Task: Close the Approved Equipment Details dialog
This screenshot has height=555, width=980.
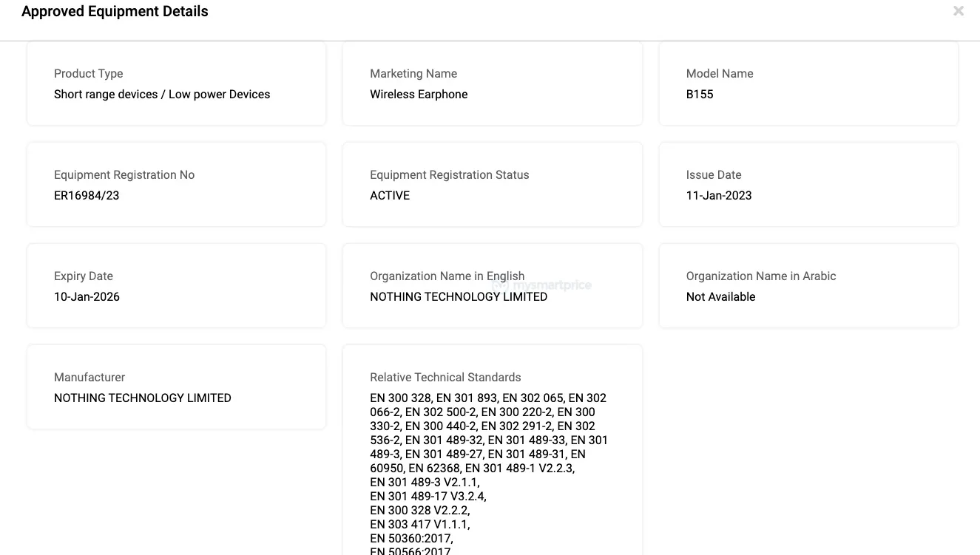Action: [x=959, y=11]
